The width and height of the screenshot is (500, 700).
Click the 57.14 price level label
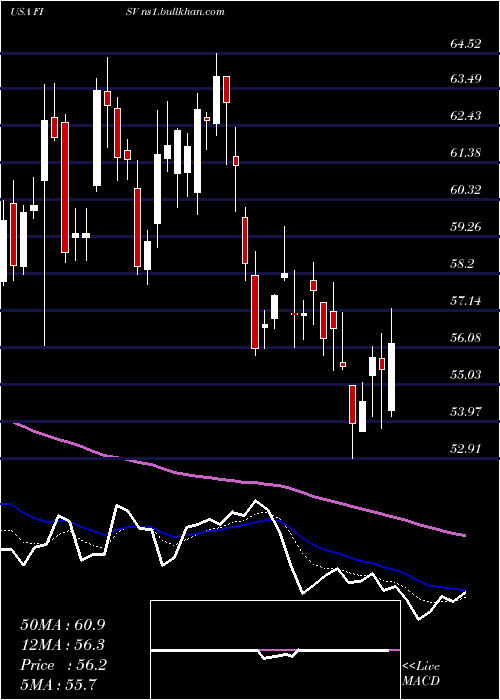(466, 301)
